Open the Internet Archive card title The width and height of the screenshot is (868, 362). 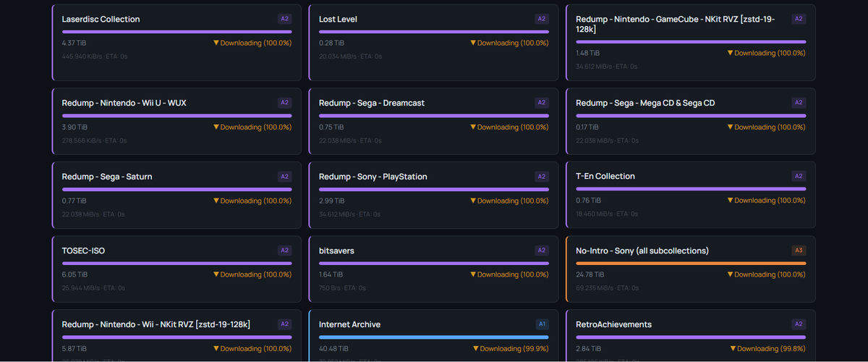coord(349,324)
